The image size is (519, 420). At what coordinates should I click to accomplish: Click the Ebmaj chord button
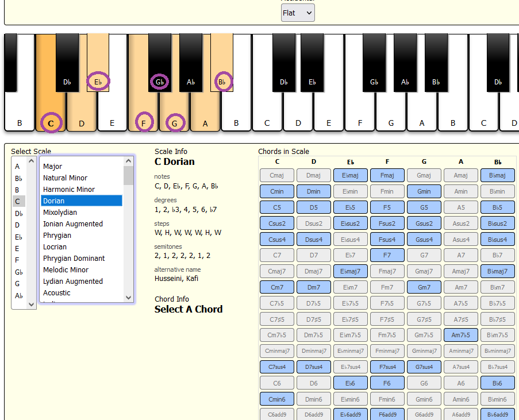pyautogui.click(x=350, y=175)
